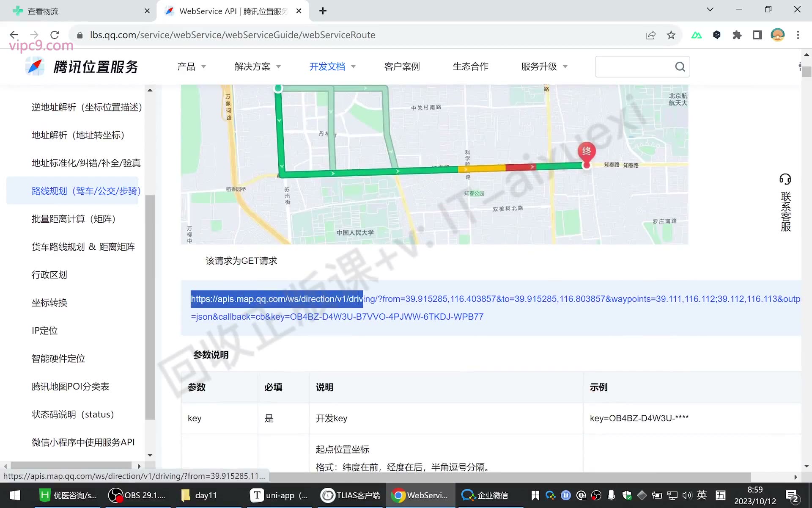Expand the 产品 dropdown menu
Image resolution: width=812 pixels, height=508 pixels.
point(192,66)
